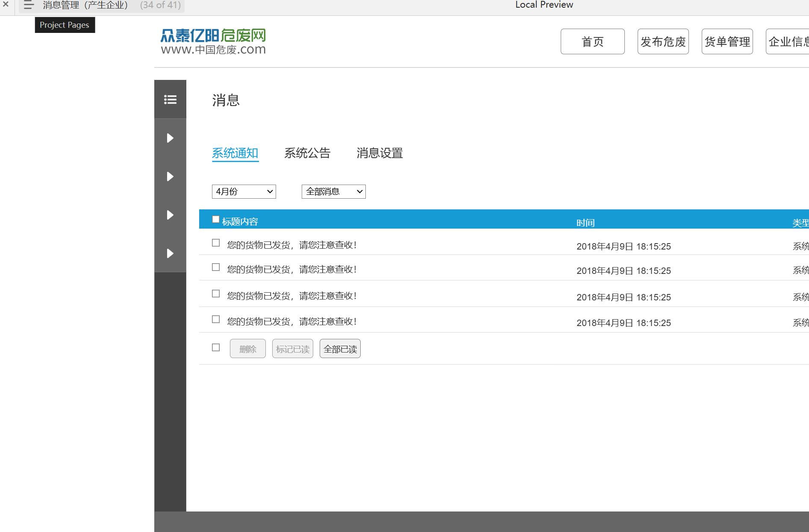
Task: Check the fourth message row checkbox
Action: click(x=216, y=319)
